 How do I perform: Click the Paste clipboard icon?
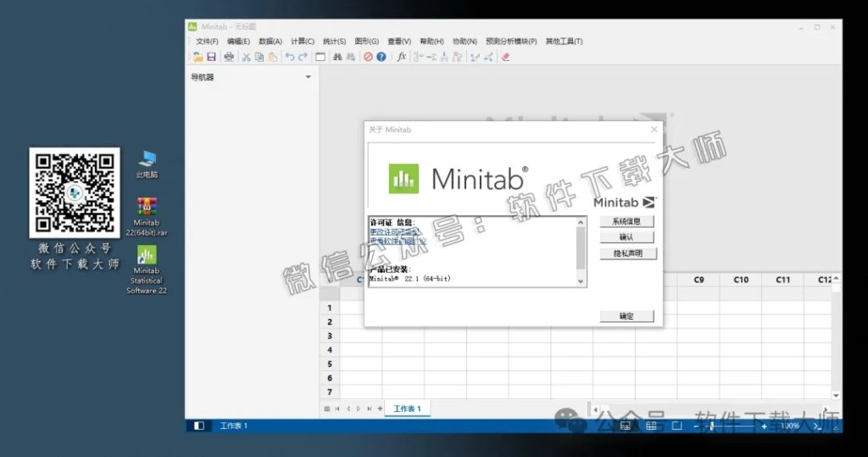272,57
